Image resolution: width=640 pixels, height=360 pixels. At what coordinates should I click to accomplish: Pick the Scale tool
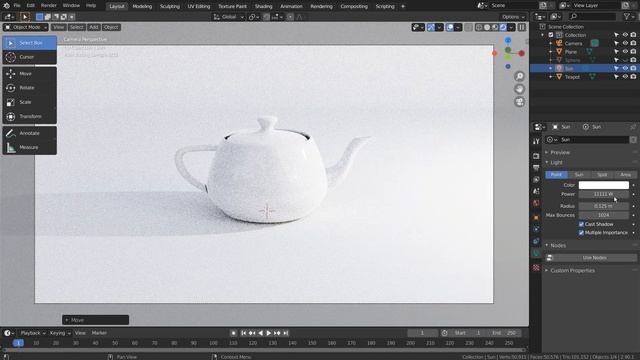coord(29,102)
